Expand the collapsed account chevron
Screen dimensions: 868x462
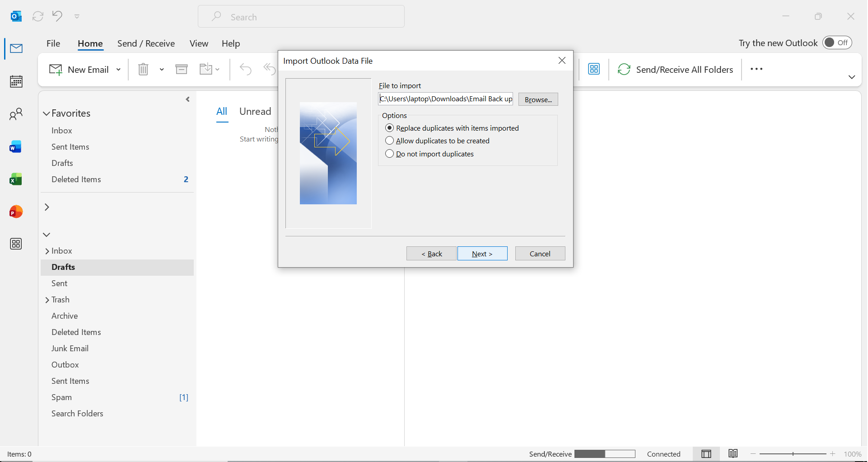click(x=47, y=207)
